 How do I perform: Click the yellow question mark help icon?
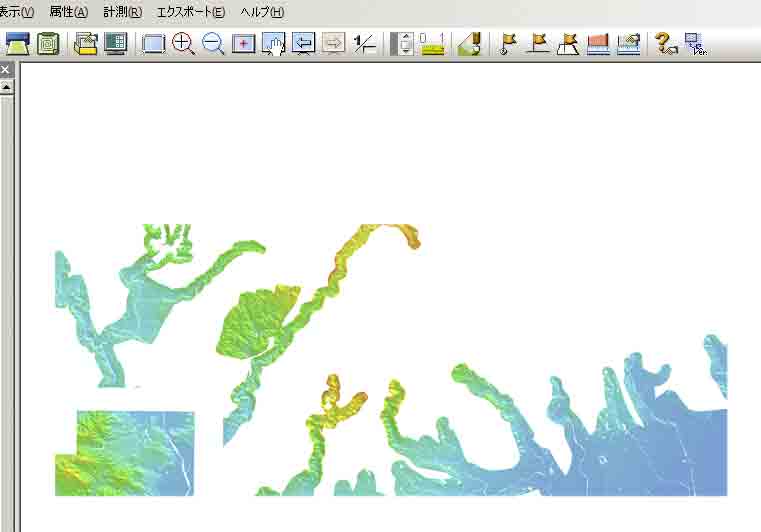click(666, 44)
